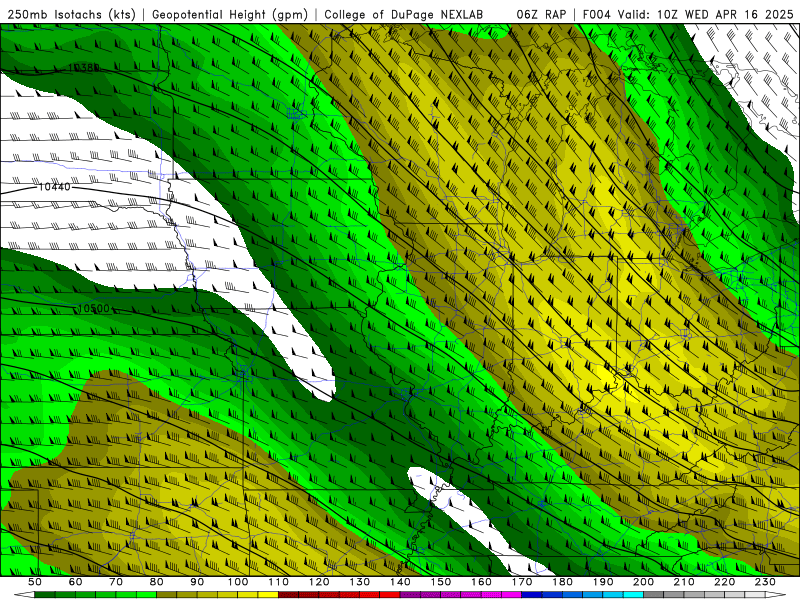Click the 'F004 Valid: 10Z WED APR 16 2025' text

pyautogui.click(x=688, y=15)
